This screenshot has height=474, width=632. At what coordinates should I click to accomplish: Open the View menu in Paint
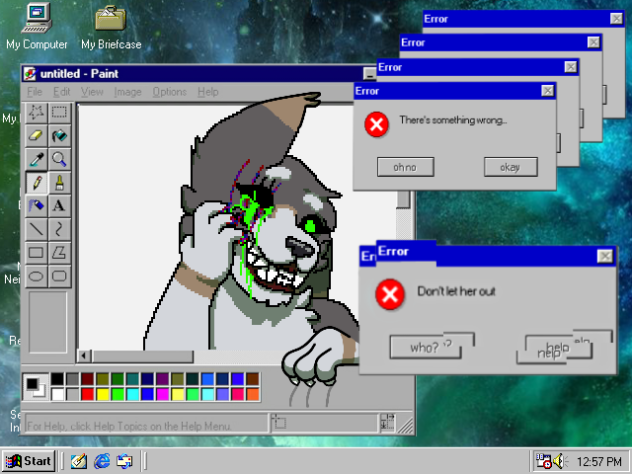(x=92, y=92)
